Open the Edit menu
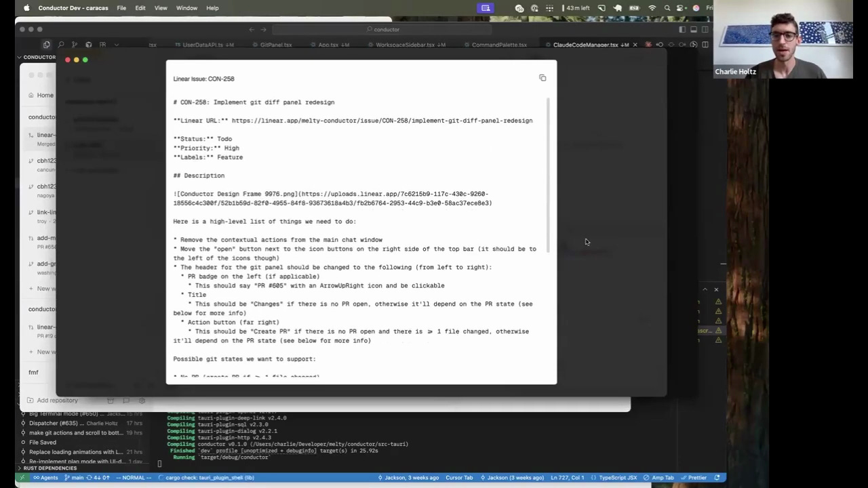The image size is (868, 488). coord(140,8)
